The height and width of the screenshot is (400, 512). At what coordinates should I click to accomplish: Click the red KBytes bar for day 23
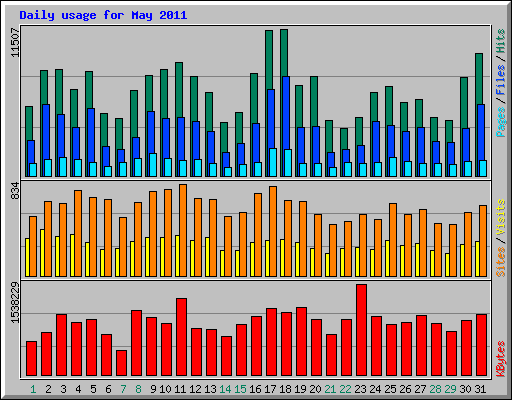(x=361, y=330)
